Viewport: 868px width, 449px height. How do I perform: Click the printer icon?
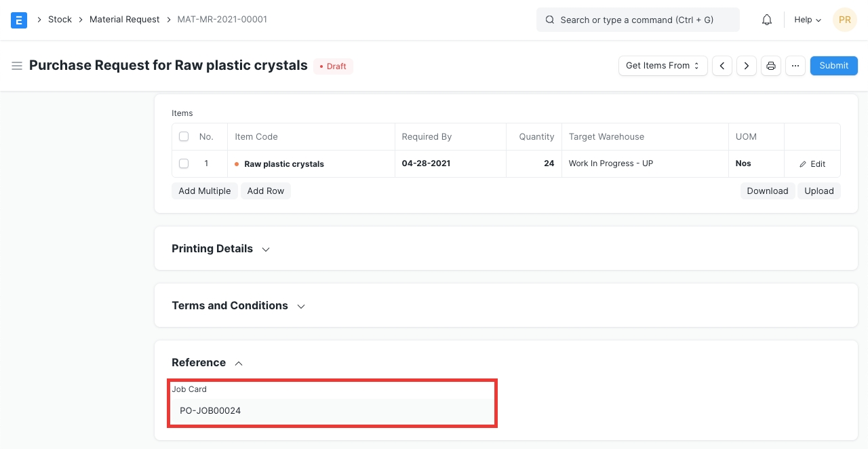point(771,66)
